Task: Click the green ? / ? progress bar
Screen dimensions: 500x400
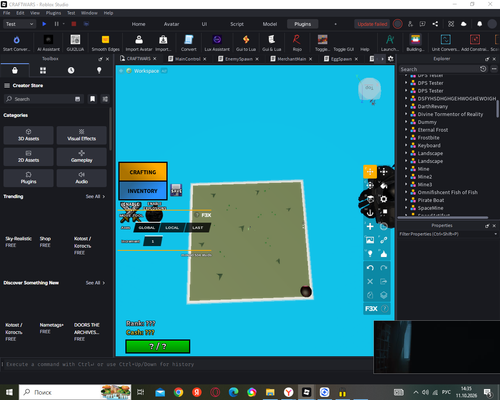Action: click(158, 346)
